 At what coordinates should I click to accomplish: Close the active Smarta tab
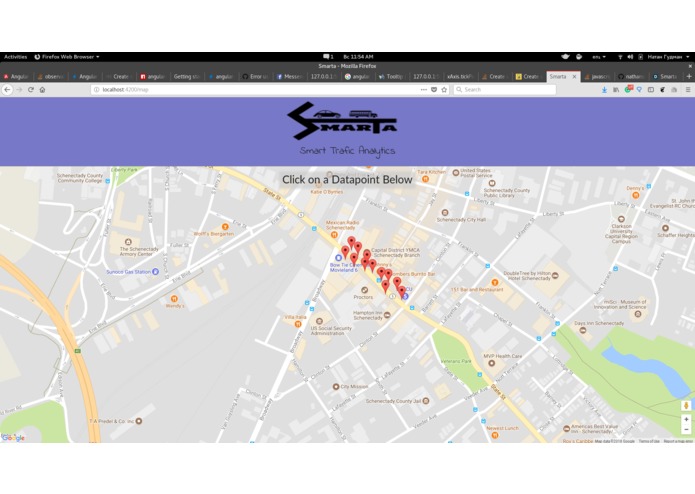pos(574,77)
